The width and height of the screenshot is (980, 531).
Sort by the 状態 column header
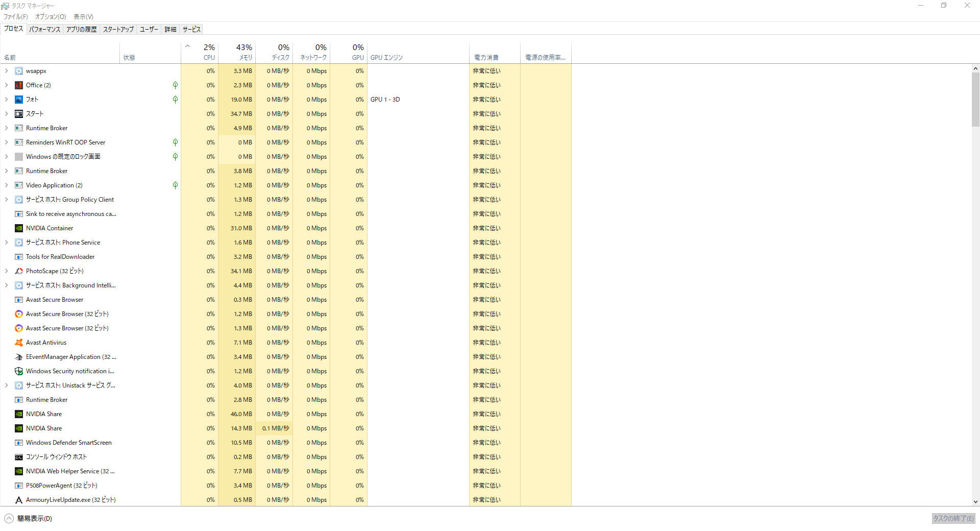pos(150,53)
